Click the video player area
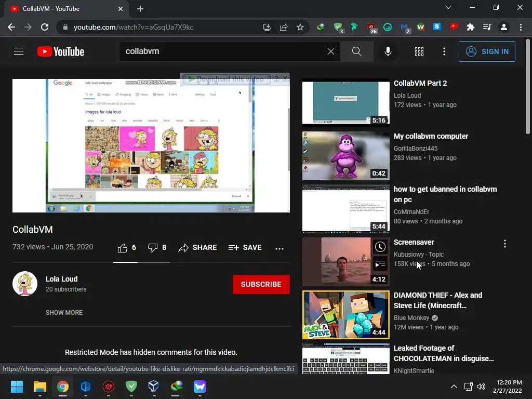Viewport: 532px width, 399px height. tap(151, 145)
